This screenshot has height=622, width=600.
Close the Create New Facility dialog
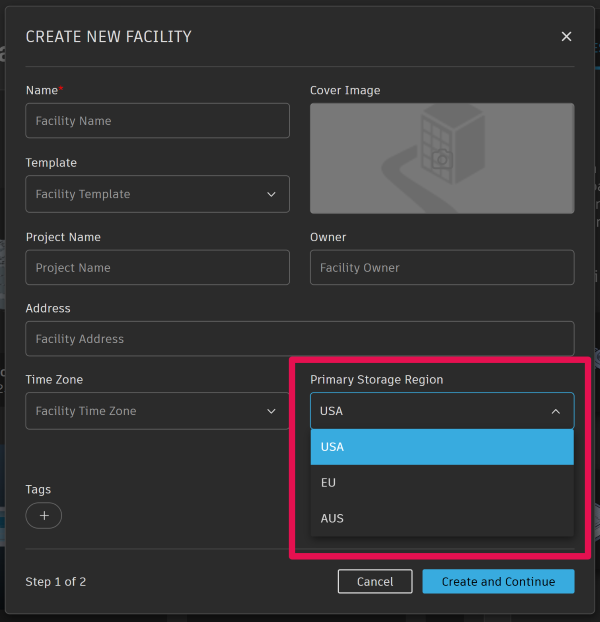566,37
